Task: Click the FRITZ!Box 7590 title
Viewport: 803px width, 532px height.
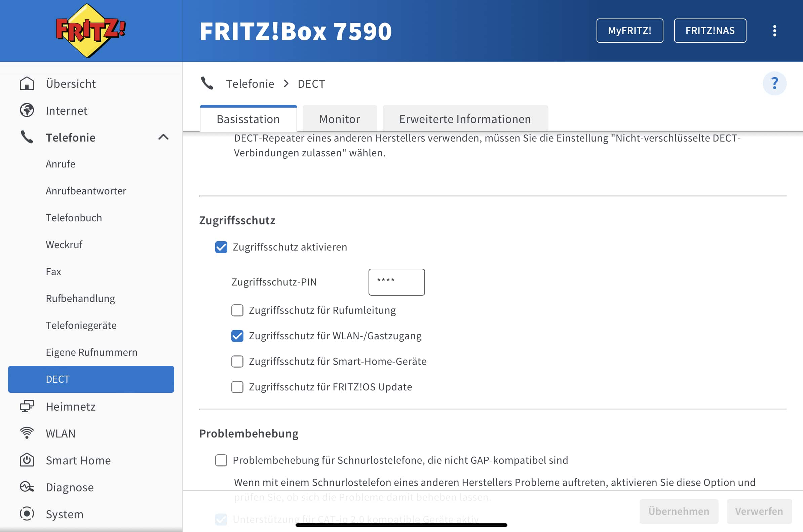Action: point(296,31)
